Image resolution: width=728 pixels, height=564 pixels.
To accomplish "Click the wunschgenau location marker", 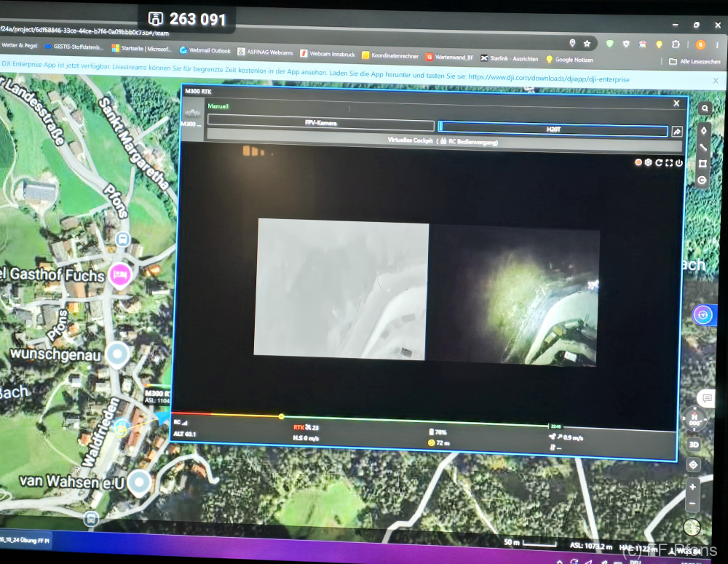I will tap(117, 354).
